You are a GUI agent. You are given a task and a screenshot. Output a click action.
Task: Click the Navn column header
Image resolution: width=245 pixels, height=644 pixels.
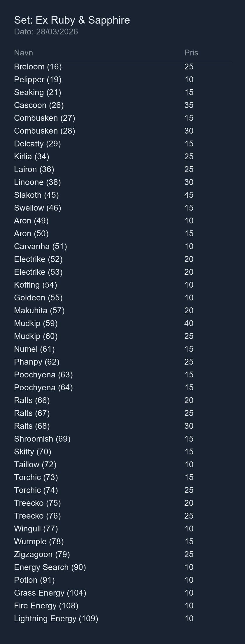pyautogui.click(x=23, y=53)
